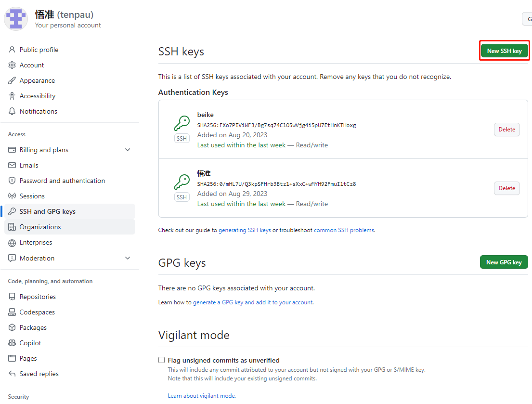Delete the beike SSH key
The height and width of the screenshot is (404, 532).
point(506,130)
